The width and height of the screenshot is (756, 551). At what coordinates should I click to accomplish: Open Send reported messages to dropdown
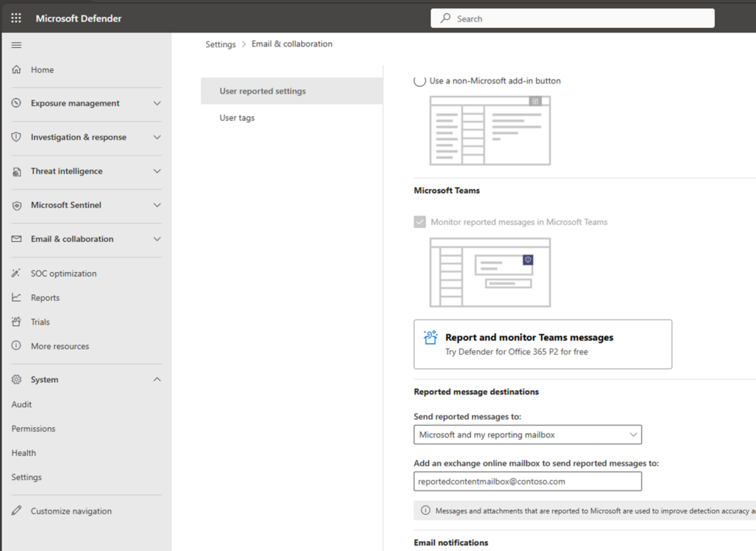527,434
